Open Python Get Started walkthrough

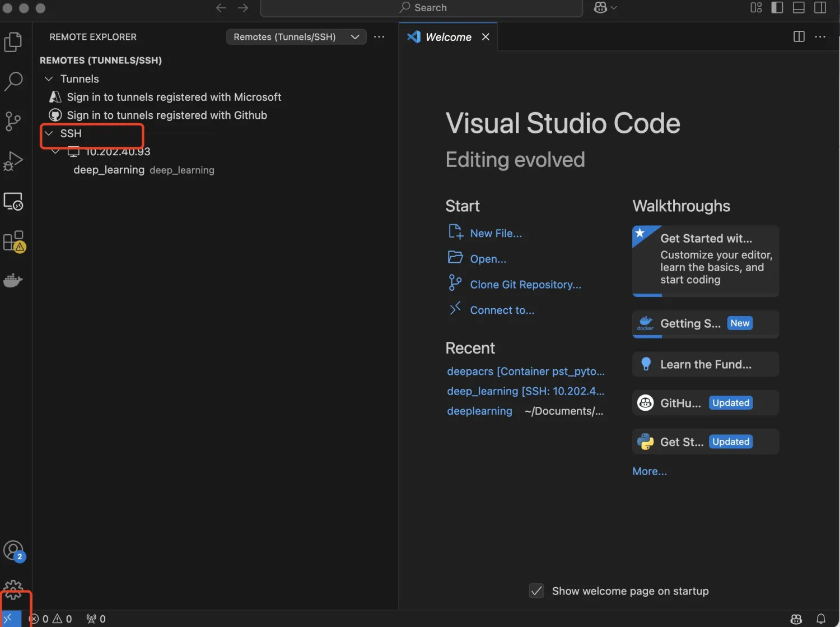click(706, 442)
